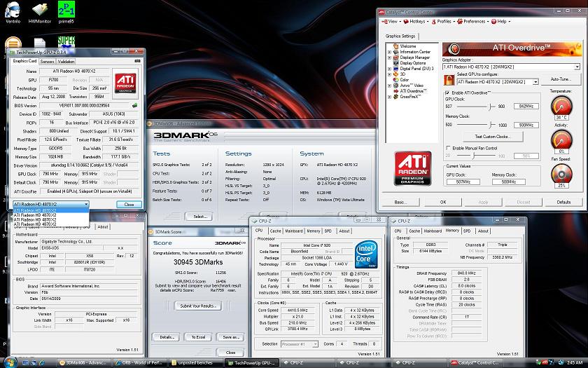588x368 pixels.
Task: Click the highlighted Radeon entry in GPU-Z list
Action: pyautogui.click(x=51, y=211)
